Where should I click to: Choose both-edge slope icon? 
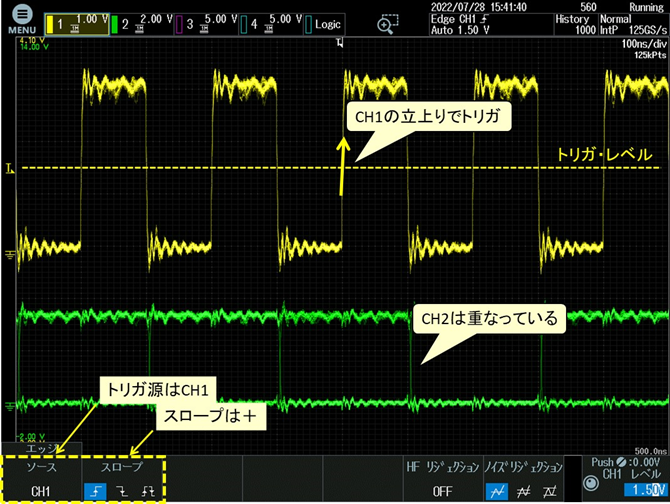(148, 492)
